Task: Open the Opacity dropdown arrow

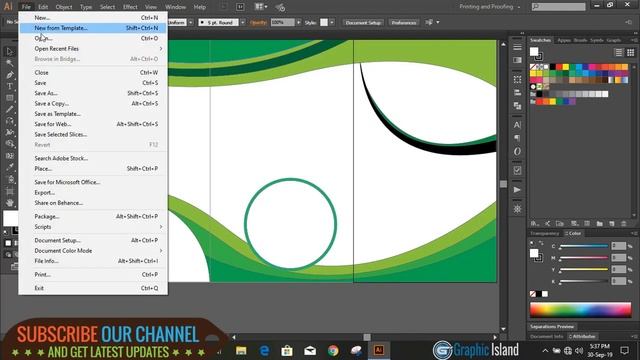Action: coord(299,22)
